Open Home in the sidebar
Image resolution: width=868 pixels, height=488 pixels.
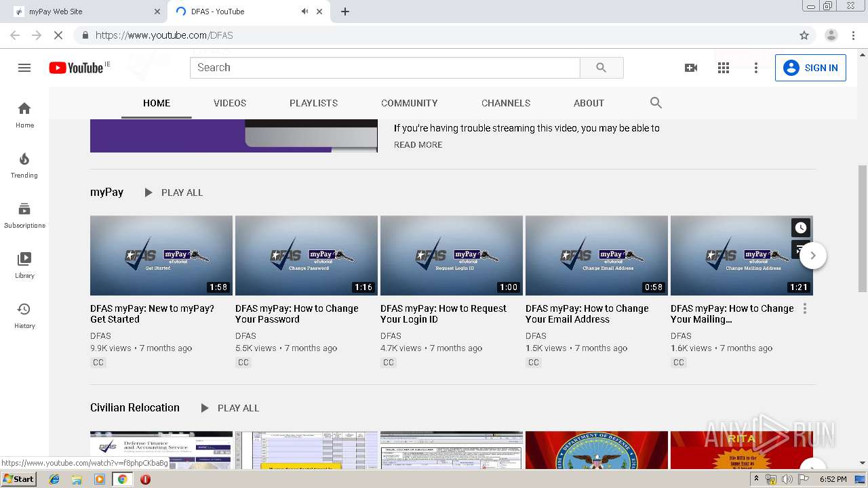click(x=24, y=115)
